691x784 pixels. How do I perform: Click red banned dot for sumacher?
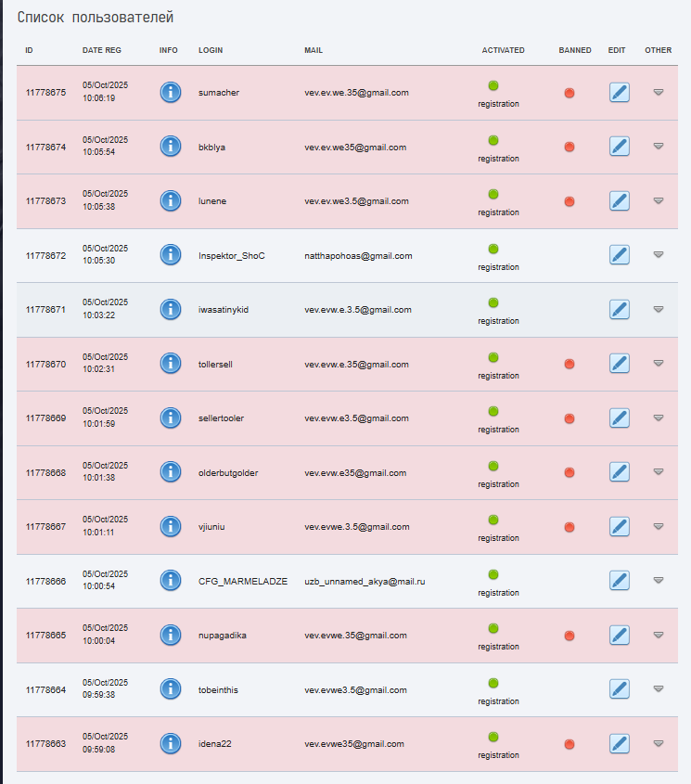pyautogui.click(x=569, y=93)
